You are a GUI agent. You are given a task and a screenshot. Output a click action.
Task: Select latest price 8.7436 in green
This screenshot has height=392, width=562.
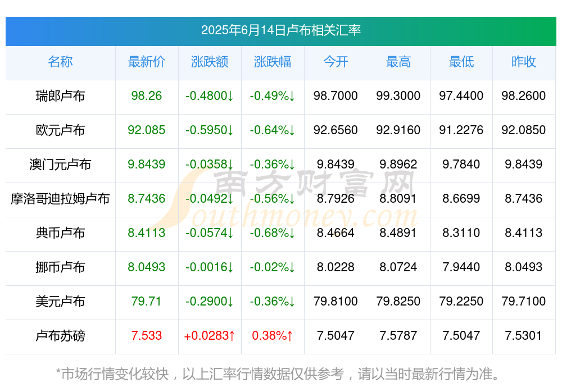[147, 198]
